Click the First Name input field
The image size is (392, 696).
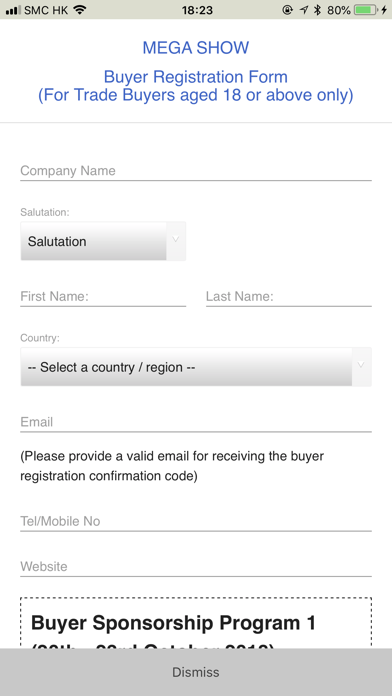(103, 297)
